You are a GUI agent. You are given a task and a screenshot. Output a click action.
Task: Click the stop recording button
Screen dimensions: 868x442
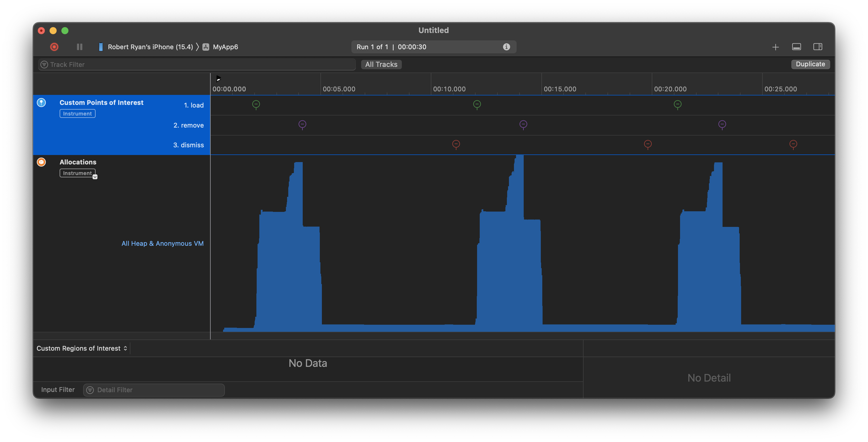click(x=54, y=47)
